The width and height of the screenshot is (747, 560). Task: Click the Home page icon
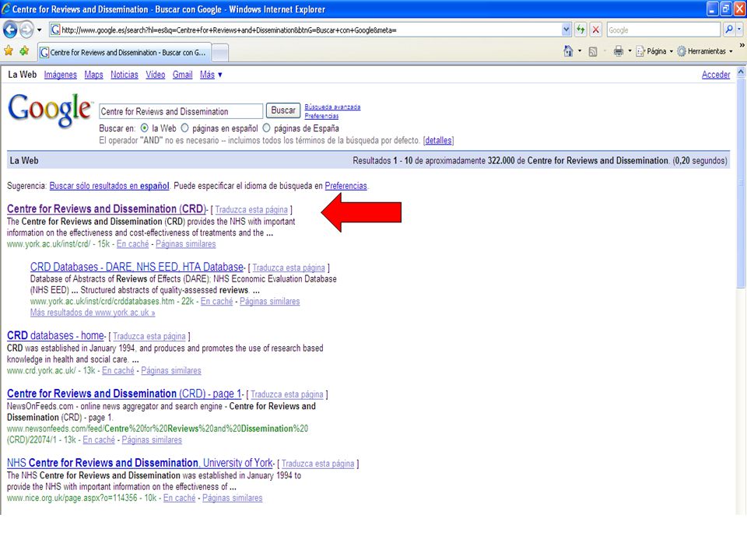[x=568, y=51]
